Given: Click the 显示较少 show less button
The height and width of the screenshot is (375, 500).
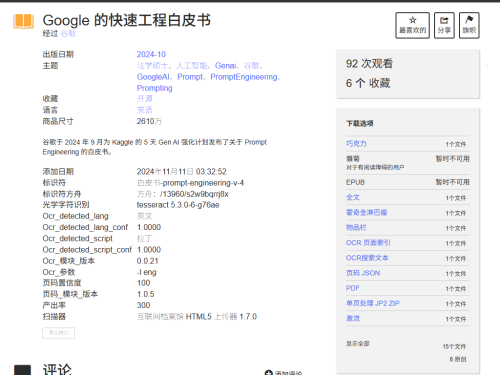Looking at the screenshot, I should pos(58,333).
